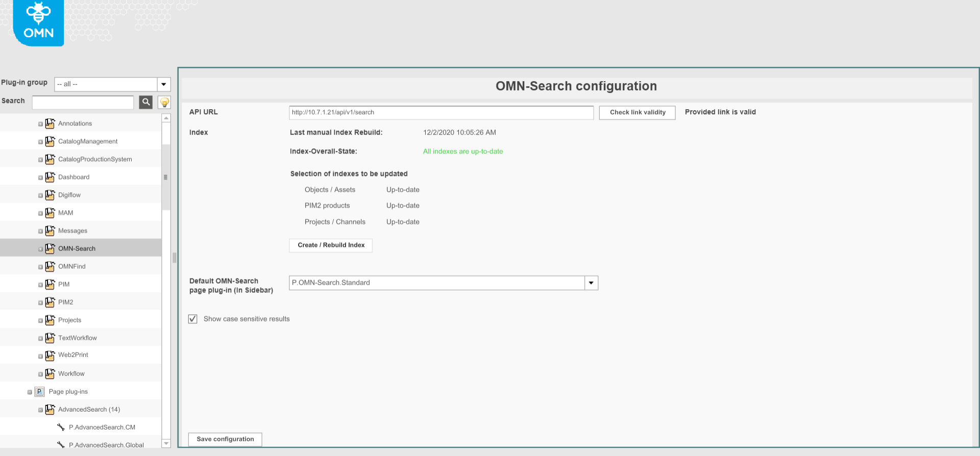980x456 pixels.
Task: Click the 'Provided link is valid' message
Action: point(720,112)
